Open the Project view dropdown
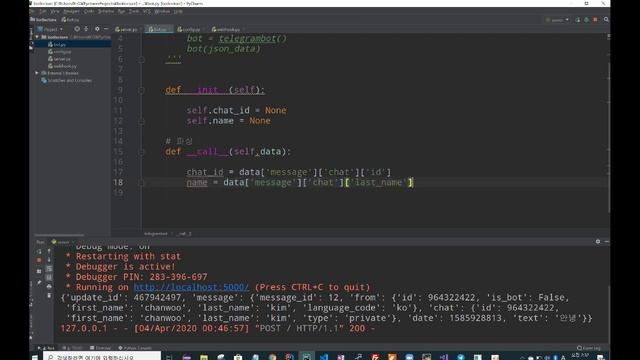This screenshot has height=360, width=640. coord(50,29)
